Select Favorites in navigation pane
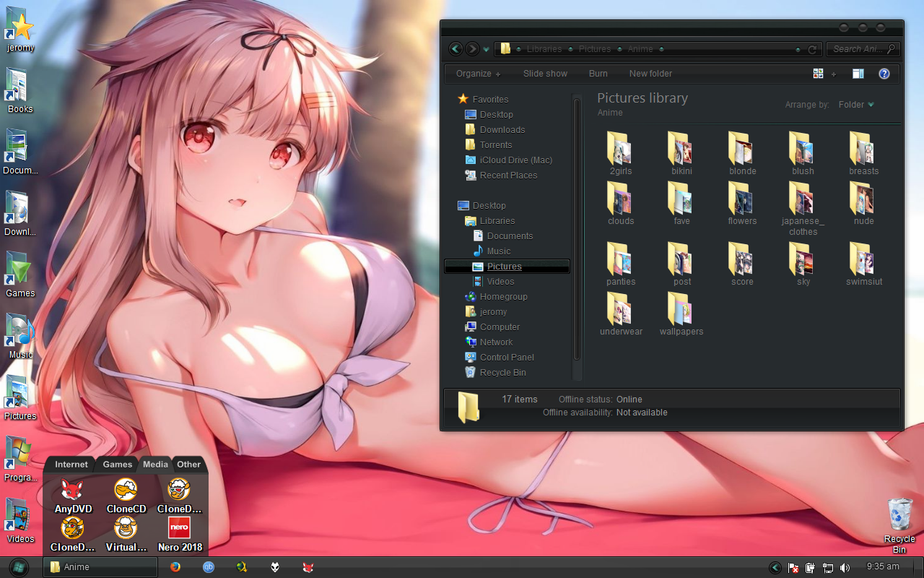Screen dimensions: 924x578 coord(483,99)
